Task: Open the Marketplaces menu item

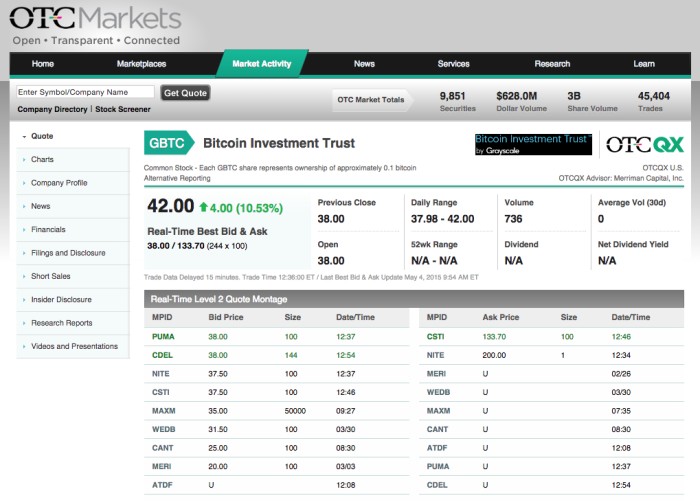Action: tap(142, 64)
